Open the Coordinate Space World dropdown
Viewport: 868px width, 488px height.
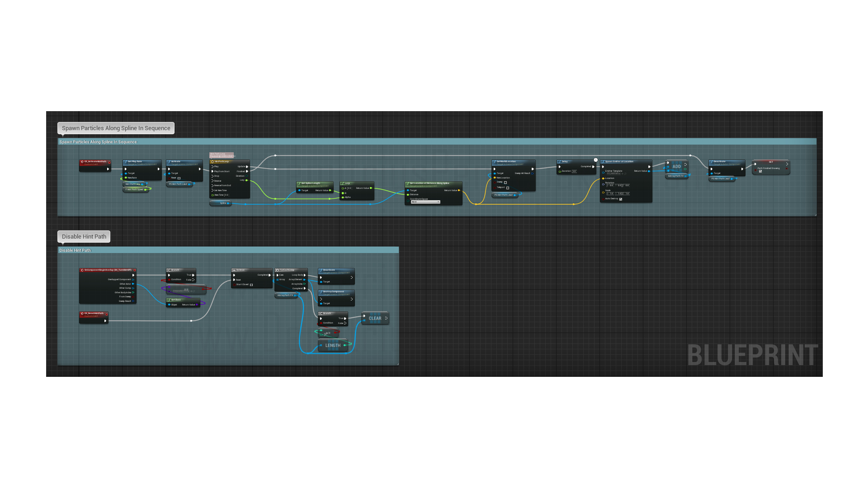(x=425, y=202)
